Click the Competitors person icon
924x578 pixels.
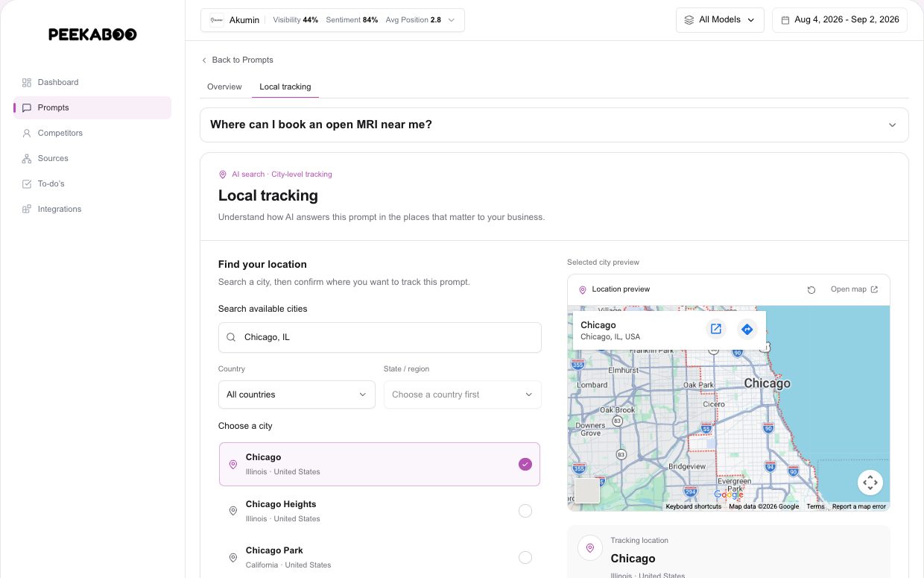(27, 133)
